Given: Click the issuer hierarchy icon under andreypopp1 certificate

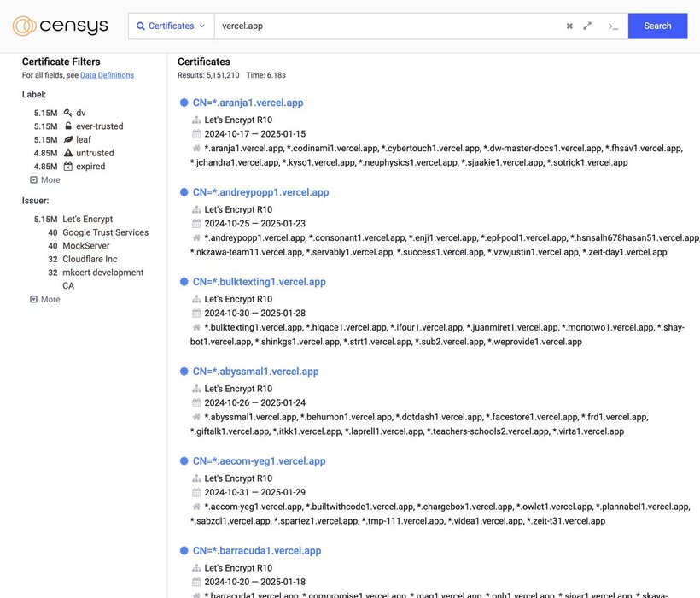Looking at the screenshot, I should (196, 209).
